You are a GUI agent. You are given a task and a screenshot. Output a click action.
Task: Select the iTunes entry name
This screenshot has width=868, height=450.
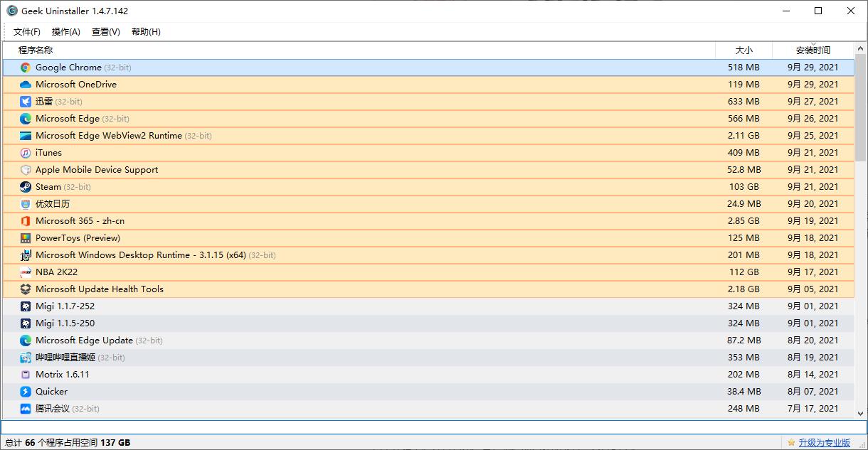click(x=48, y=153)
